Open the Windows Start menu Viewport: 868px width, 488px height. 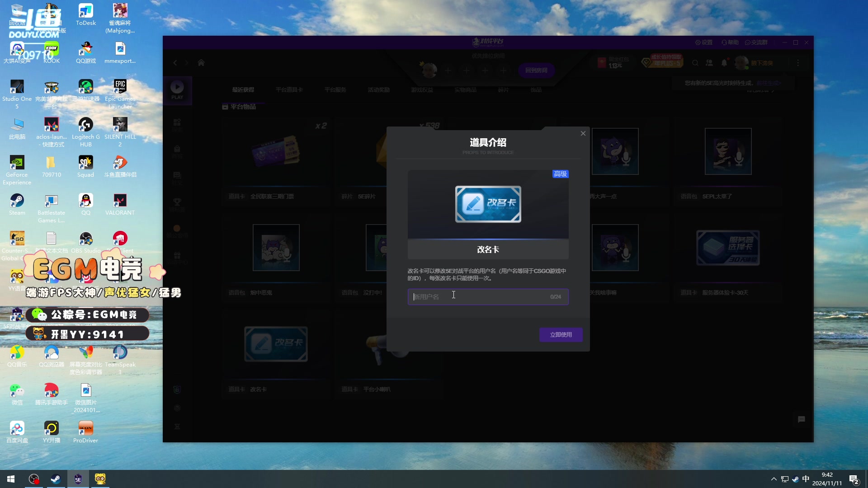[11, 479]
